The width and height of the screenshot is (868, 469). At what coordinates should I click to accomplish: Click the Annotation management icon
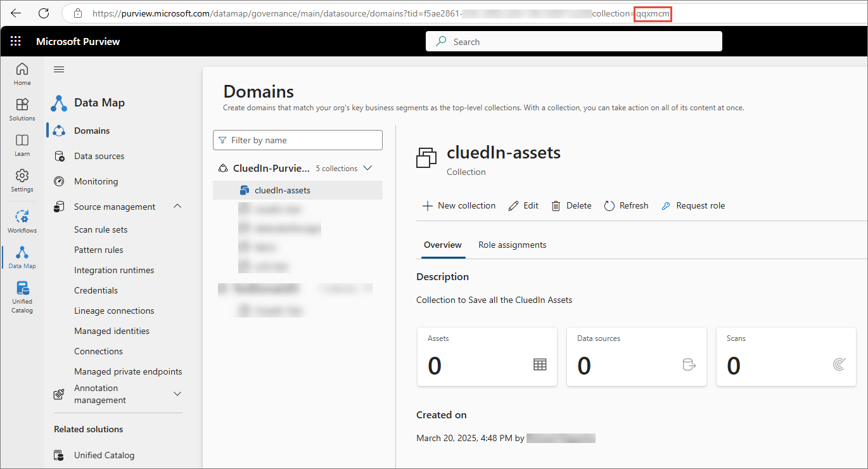click(x=60, y=394)
